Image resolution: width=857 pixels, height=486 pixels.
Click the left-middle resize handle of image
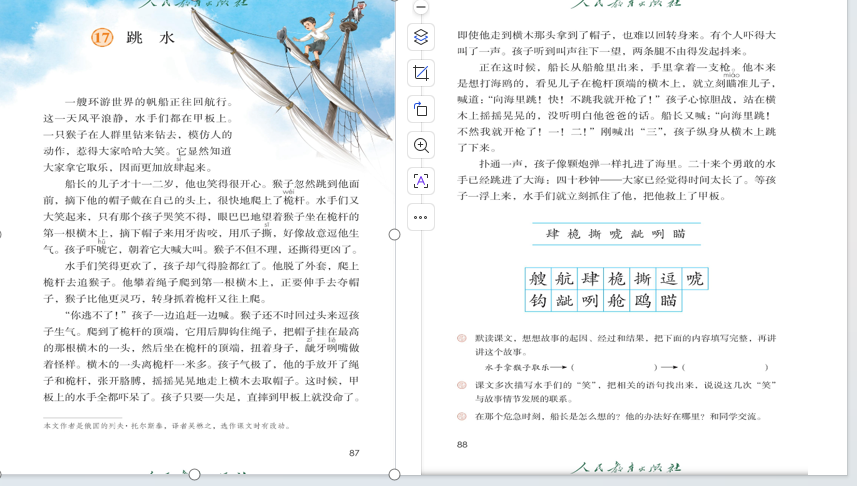(x=1, y=234)
